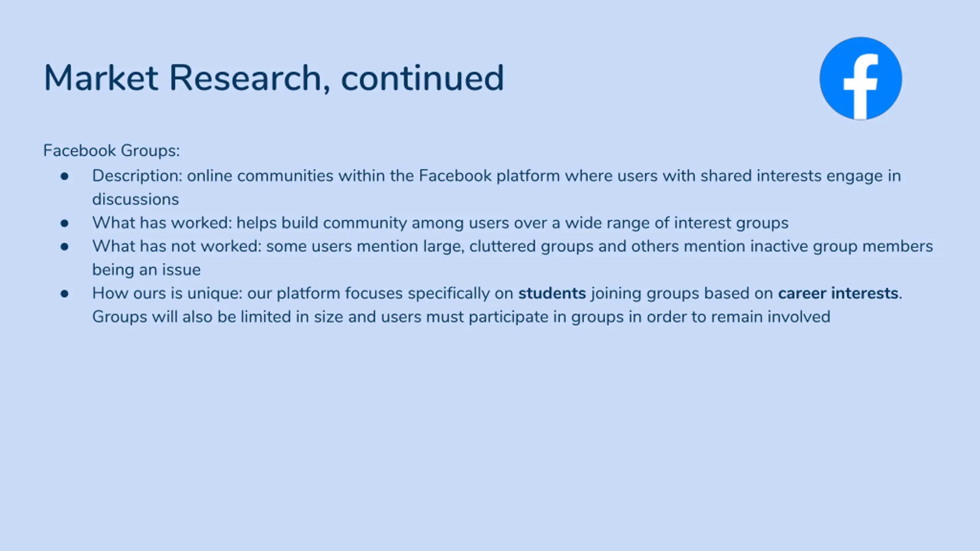Image resolution: width=980 pixels, height=551 pixels.
Task: Click the phrase 'wide range of interest groups'
Action: (x=677, y=223)
